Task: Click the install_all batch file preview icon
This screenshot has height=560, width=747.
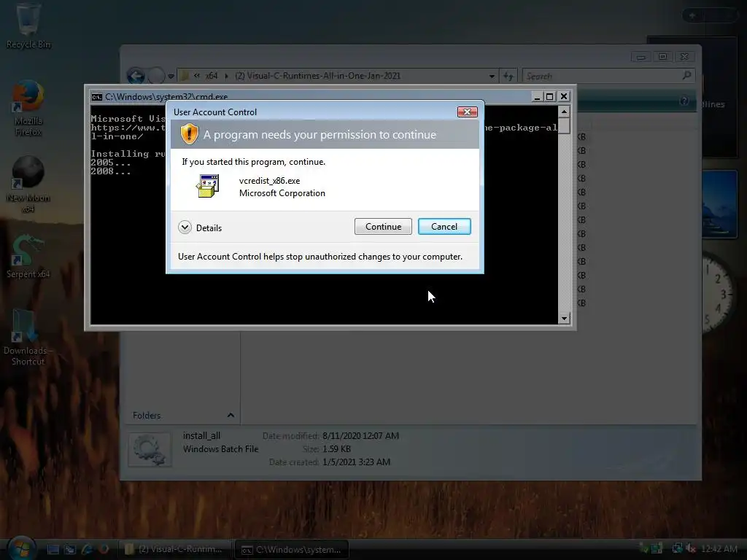Action: (x=150, y=449)
